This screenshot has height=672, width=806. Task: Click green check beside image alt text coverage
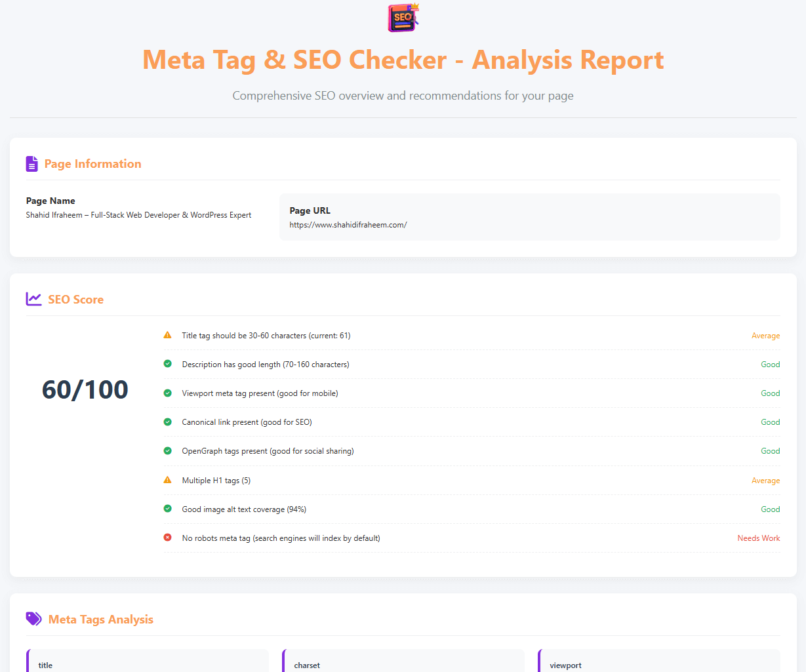point(168,509)
